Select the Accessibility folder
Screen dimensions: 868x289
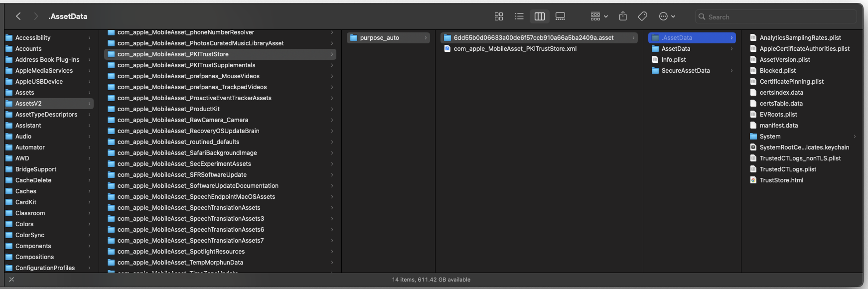point(49,38)
